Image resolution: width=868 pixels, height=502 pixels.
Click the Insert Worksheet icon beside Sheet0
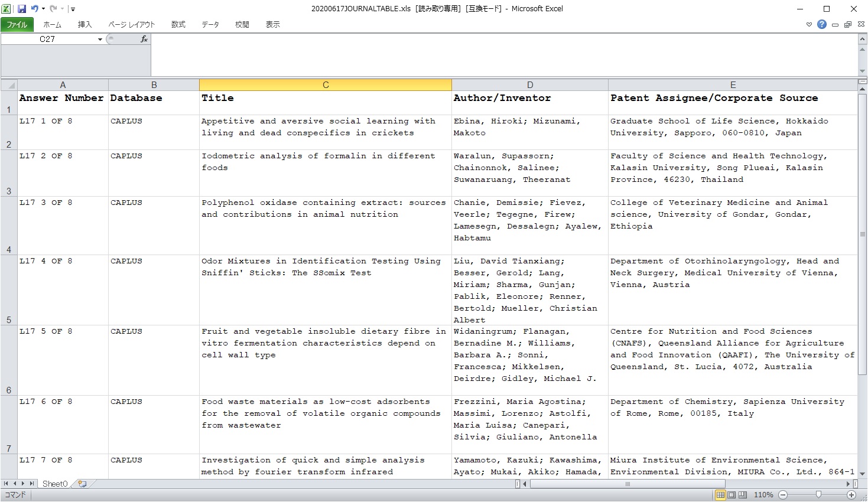[82, 484]
